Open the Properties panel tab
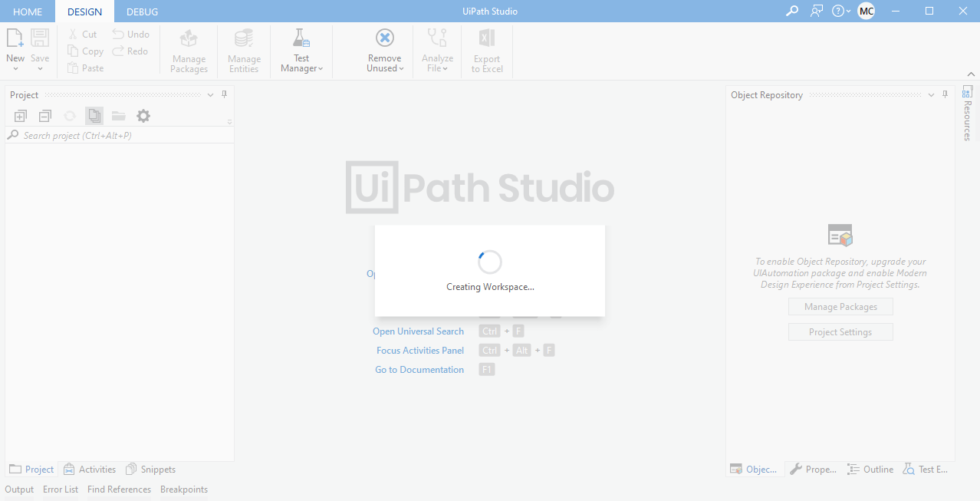The image size is (980, 501). [814, 470]
